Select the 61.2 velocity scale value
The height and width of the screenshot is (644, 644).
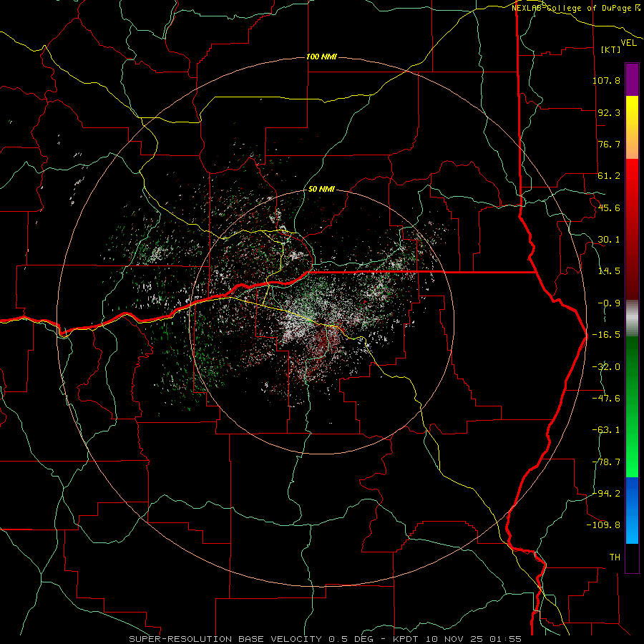point(609,176)
